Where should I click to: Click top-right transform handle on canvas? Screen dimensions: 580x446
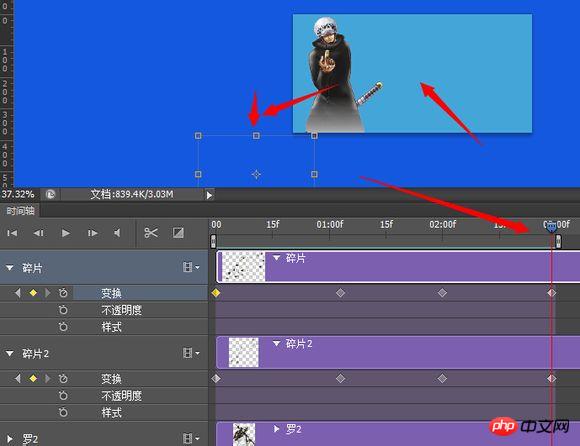[314, 136]
